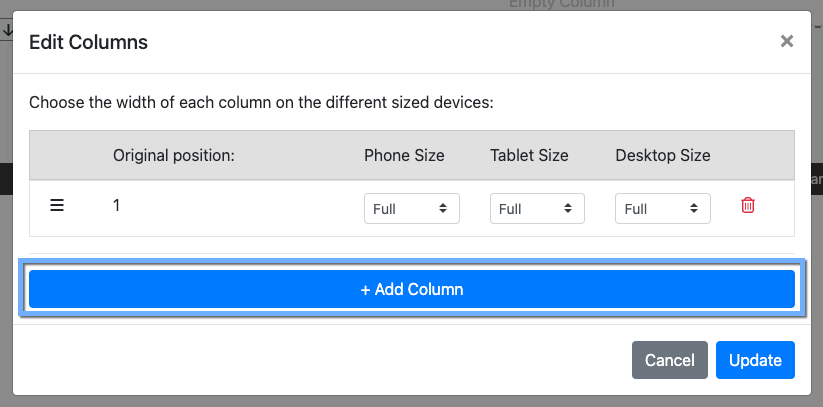
Task: Click the Empty Column text behind the dialog
Action: (x=561, y=4)
